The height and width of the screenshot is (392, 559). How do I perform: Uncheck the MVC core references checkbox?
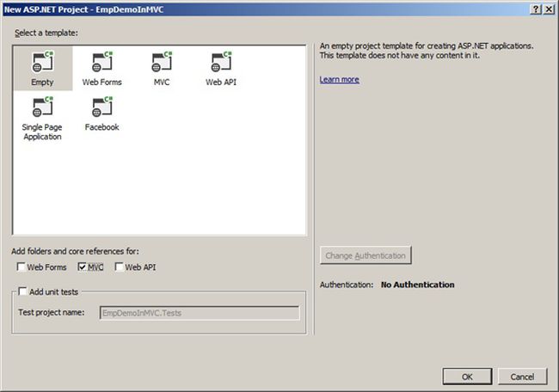tap(82, 266)
